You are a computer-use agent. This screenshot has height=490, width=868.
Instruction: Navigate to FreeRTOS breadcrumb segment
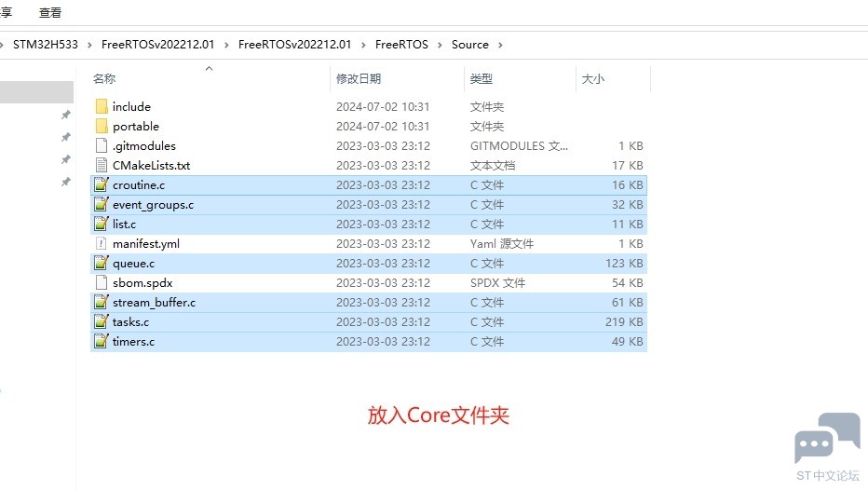(401, 45)
